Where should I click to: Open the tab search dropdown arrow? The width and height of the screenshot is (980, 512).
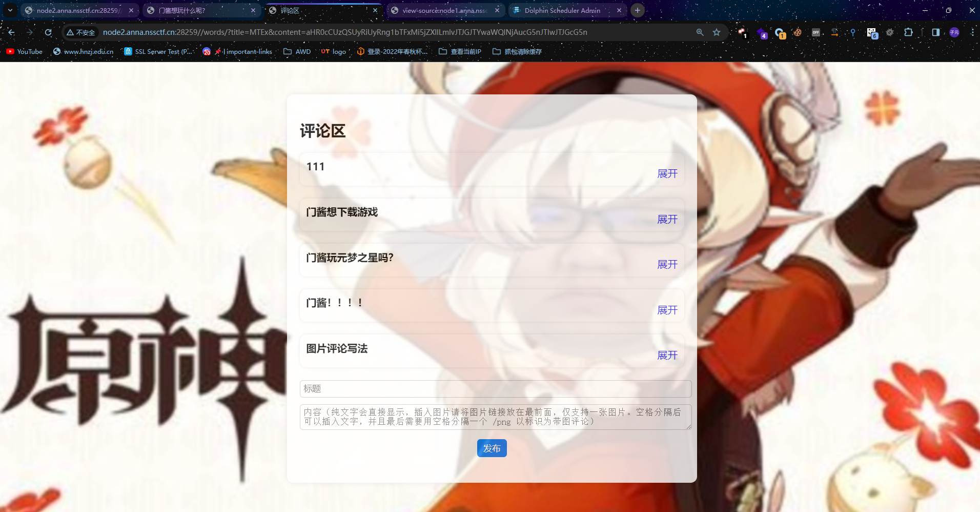[10, 10]
